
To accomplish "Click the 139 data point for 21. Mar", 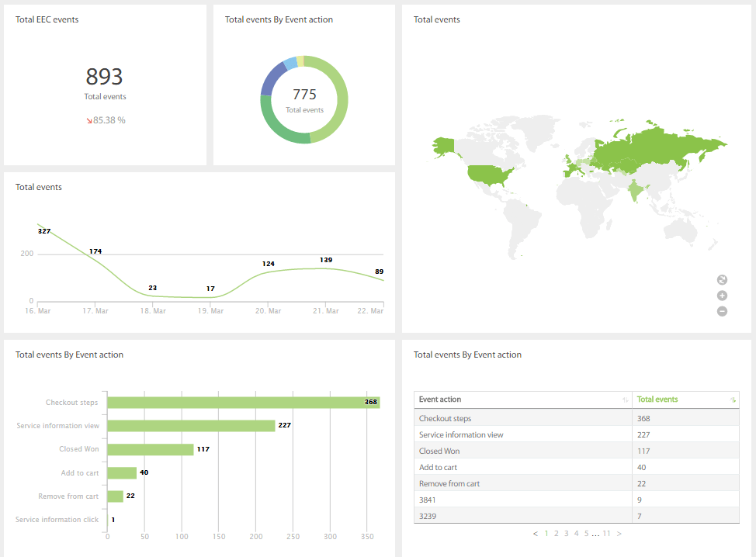I will click(326, 268).
